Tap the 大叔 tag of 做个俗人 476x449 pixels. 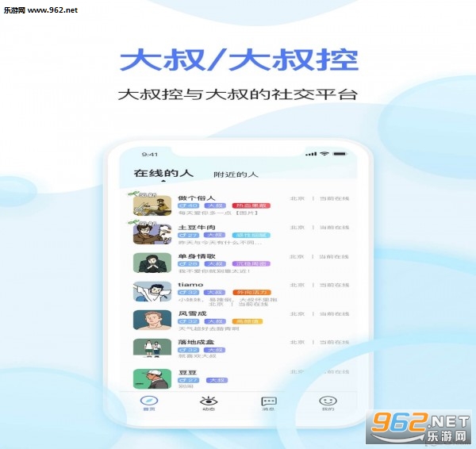215,205
